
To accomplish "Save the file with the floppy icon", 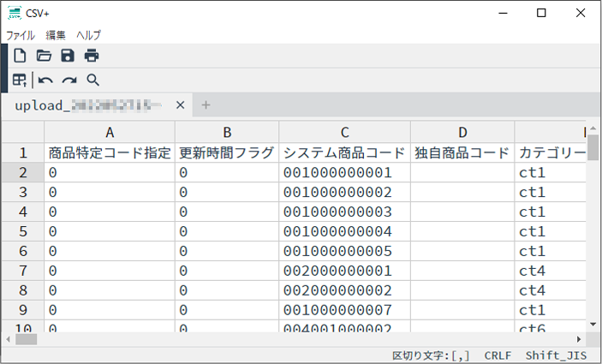I will point(68,56).
